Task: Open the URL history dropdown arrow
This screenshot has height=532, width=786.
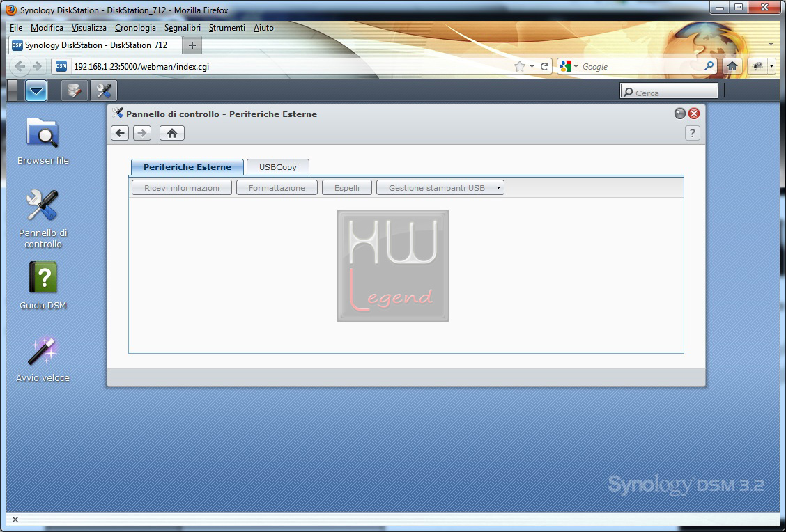Action: pos(532,66)
